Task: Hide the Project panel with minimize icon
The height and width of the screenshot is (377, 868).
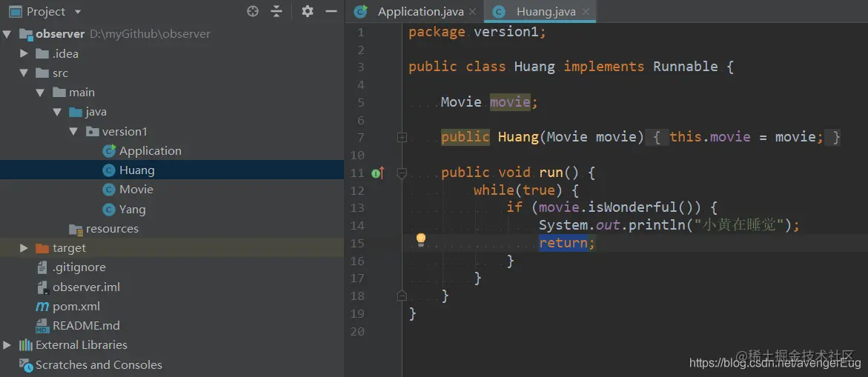Action: [331, 11]
